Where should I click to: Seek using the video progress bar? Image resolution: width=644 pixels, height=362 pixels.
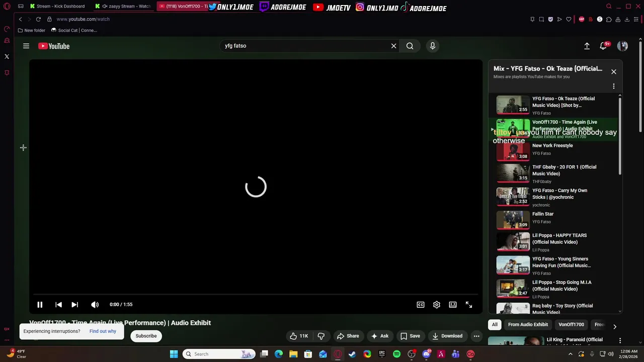point(256,295)
